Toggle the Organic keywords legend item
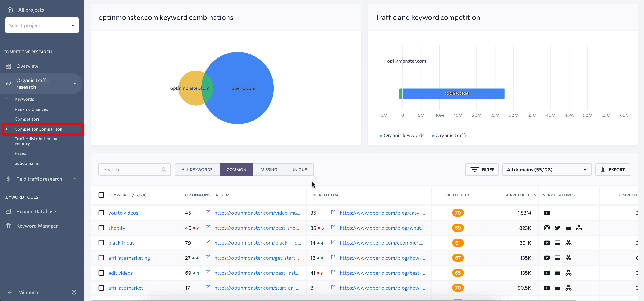Screen dimensions: 644x301 coord(402,135)
